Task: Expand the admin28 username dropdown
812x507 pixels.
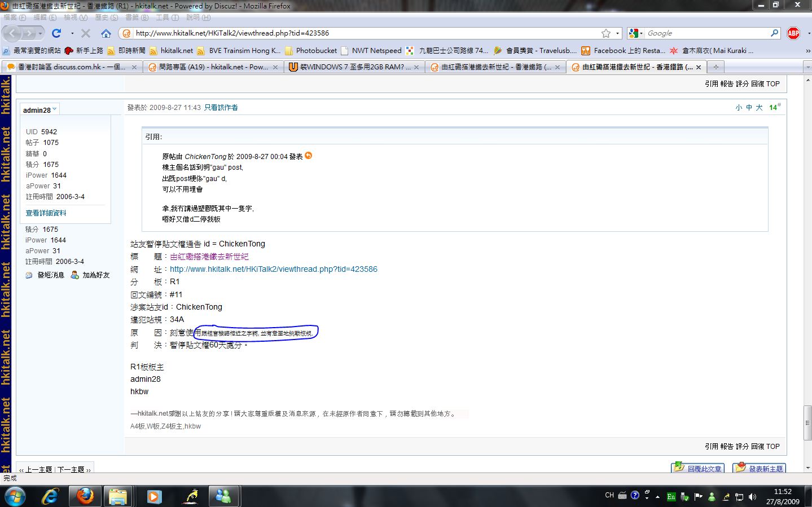Action: point(55,109)
